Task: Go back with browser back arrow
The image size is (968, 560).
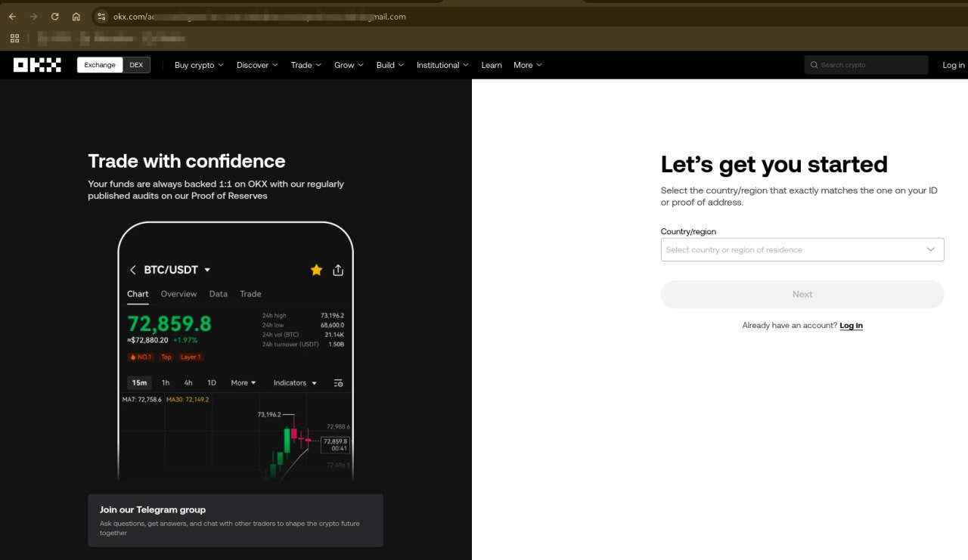Action: click(x=12, y=17)
